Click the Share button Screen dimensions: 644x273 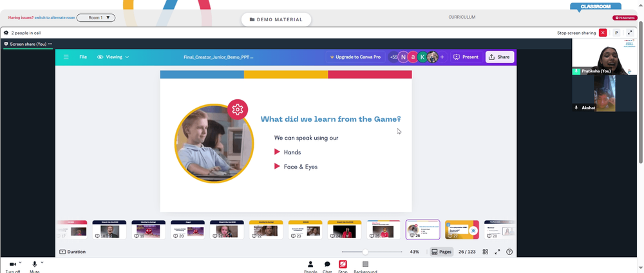500,57
